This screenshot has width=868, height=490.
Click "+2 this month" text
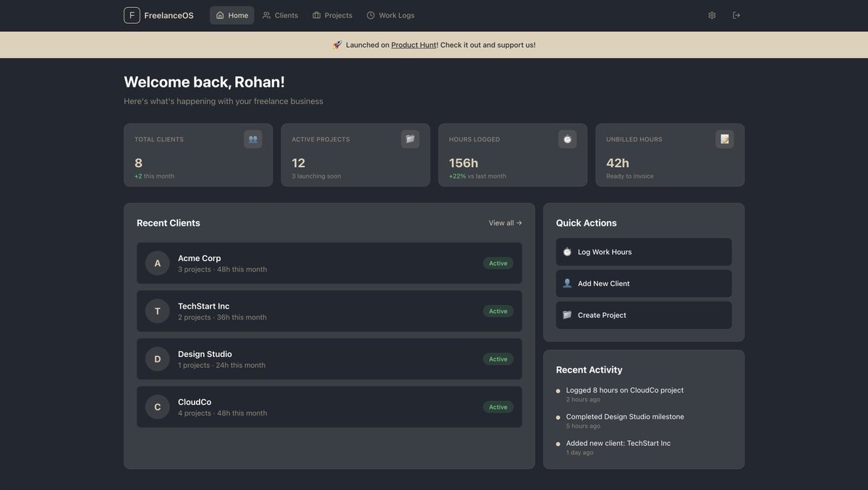[x=154, y=176]
